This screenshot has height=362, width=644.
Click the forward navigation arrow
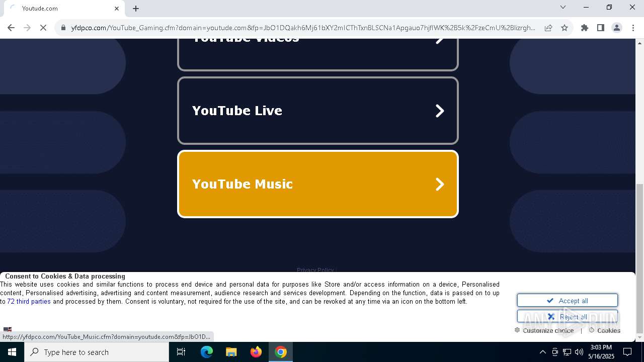(27, 28)
